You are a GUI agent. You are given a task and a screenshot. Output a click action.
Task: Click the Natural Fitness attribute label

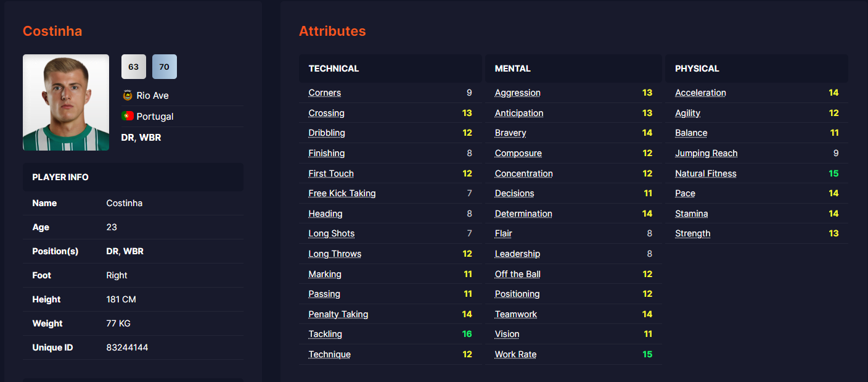(x=705, y=173)
